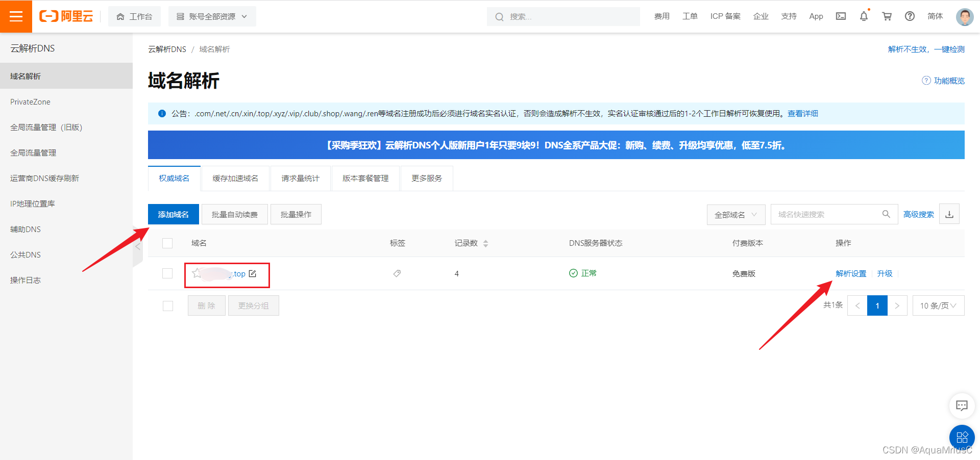Collapse the left sidebar handle
980x460 pixels.
click(x=138, y=246)
